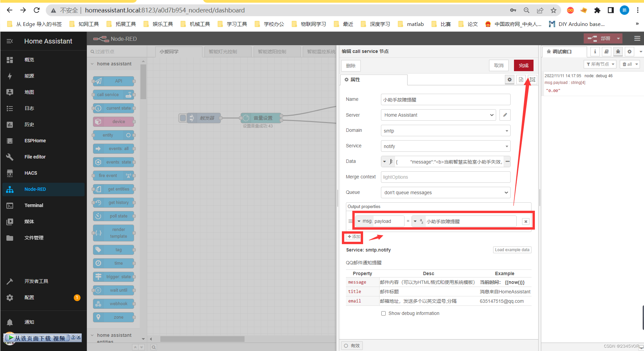Screen dimensions: 644x351
Task: Enable Show debug information checkbox
Action: [383, 314]
